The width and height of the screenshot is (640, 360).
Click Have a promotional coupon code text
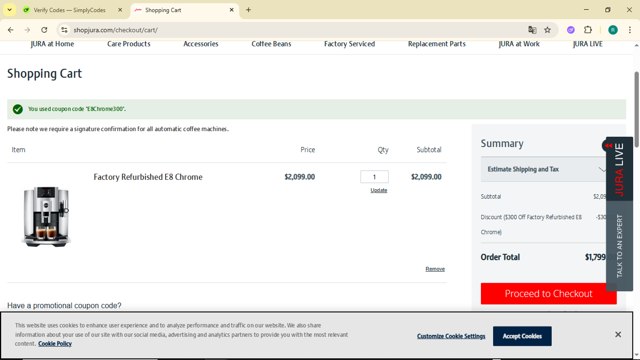tap(64, 305)
